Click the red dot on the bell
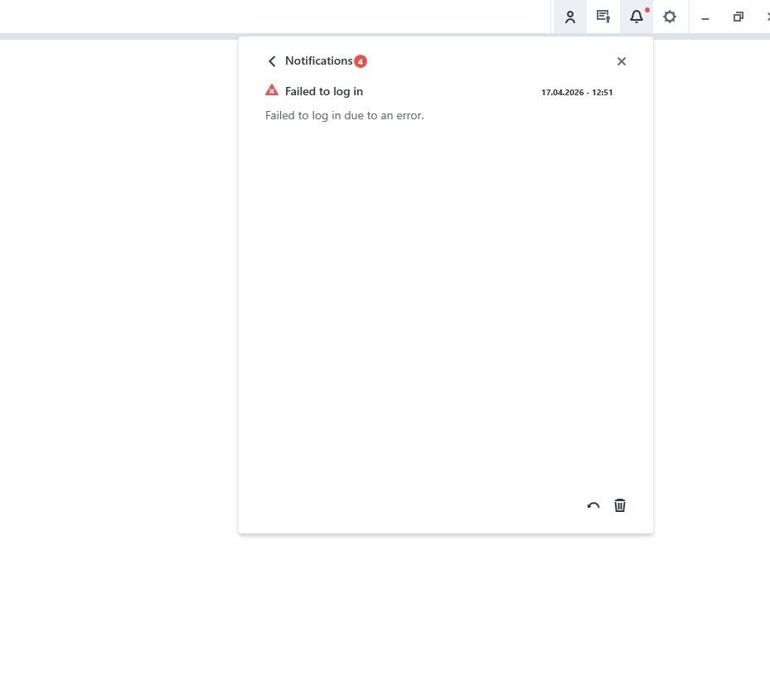This screenshot has height=700, width=770. pos(647,10)
